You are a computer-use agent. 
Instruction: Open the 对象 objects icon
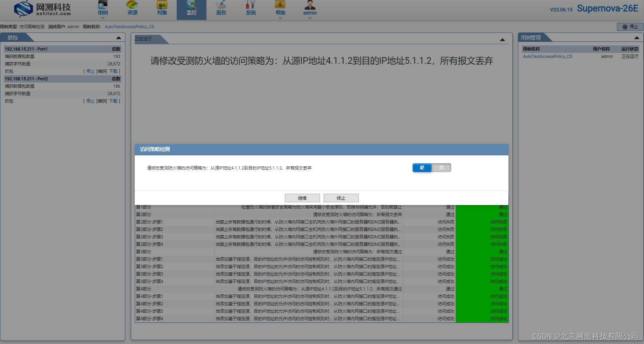(x=162, y=5)
